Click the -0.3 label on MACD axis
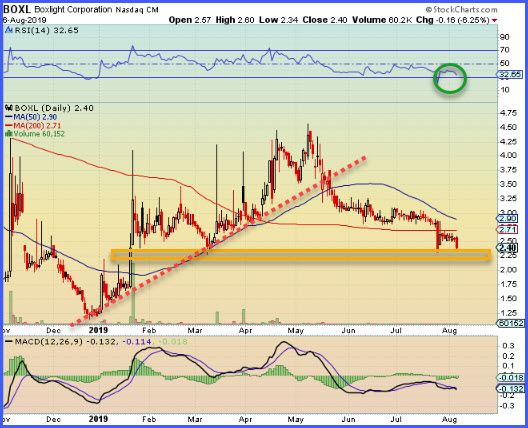 (x=506, y=406)
